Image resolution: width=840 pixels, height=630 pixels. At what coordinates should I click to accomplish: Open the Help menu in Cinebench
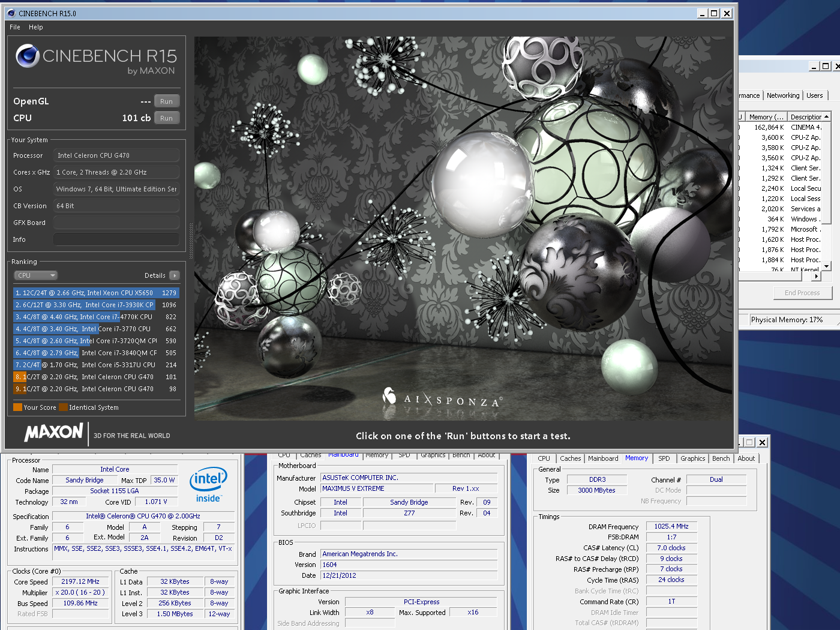(x=36, y=27)
